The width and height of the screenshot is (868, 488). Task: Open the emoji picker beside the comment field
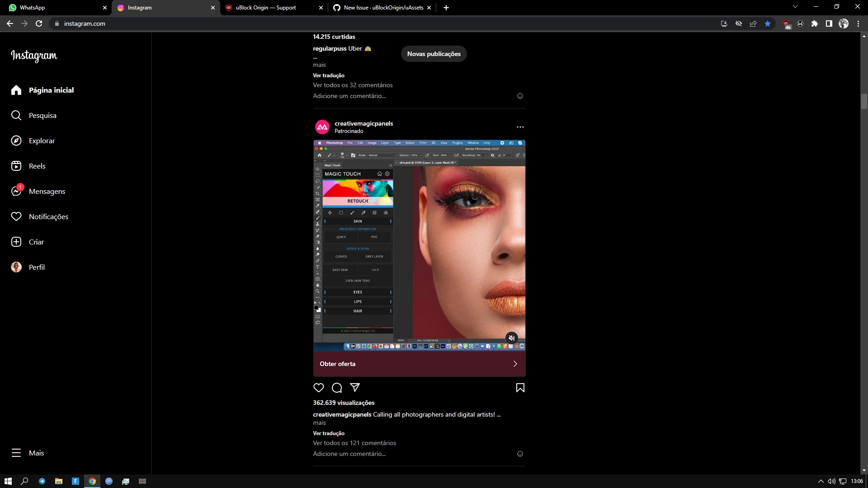520,454
